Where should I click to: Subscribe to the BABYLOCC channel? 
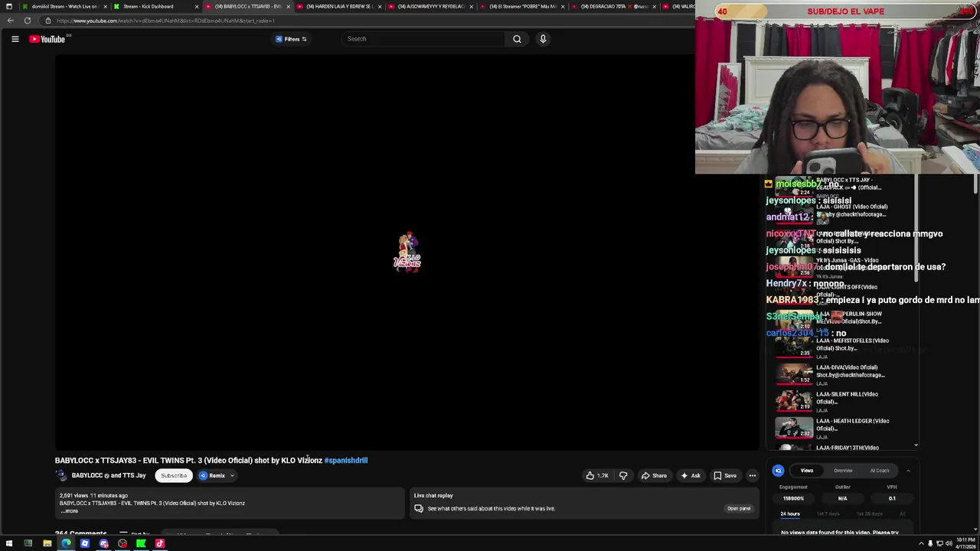click(174, 475)
